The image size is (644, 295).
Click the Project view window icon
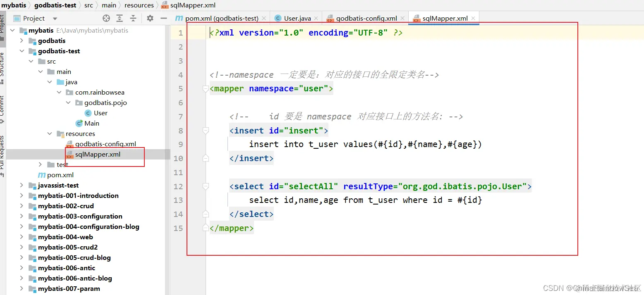(x=17, y=18)
